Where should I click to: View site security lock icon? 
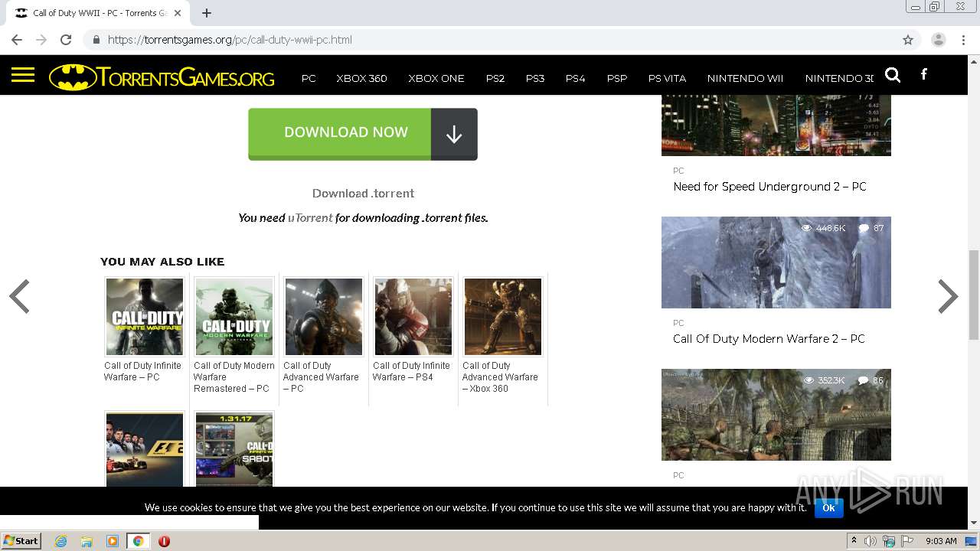96,40
